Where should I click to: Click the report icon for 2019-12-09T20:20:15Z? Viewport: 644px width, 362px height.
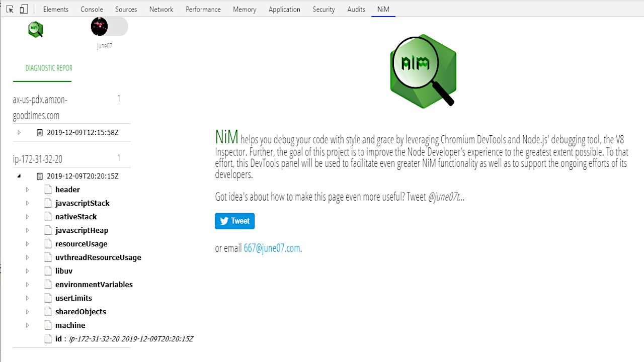(x=40, y=176)
